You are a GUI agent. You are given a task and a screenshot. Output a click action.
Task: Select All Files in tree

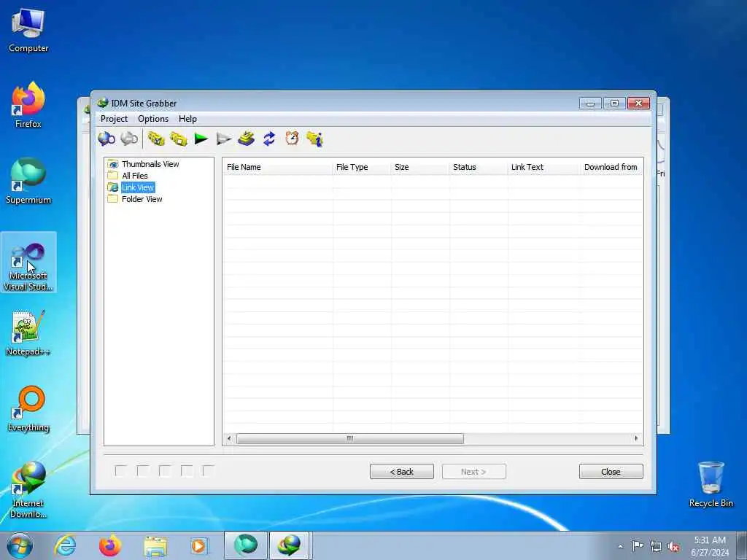pyautogui.click(x=135, y=176)
